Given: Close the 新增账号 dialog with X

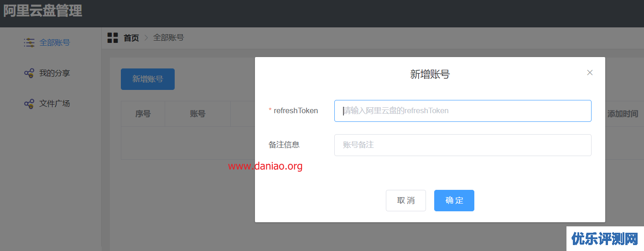Looking at the screenshot, I should [590, 73].
